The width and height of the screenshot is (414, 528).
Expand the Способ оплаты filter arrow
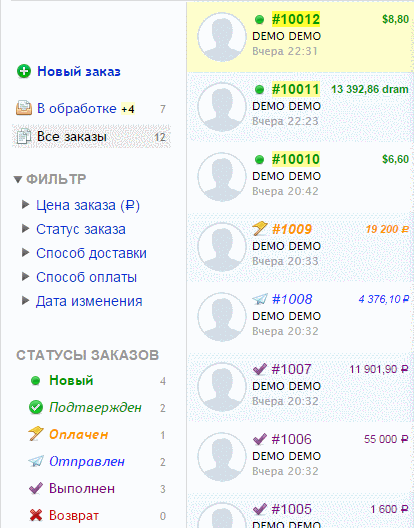coord(26,277)
